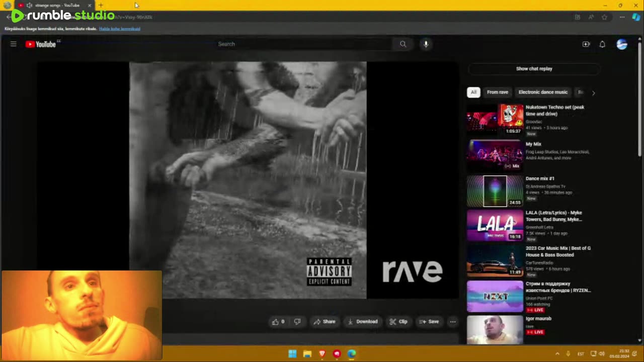
Task: Click the 'LALA (Letra/Lyrics)' video title
Action: (x=554, y=216)
